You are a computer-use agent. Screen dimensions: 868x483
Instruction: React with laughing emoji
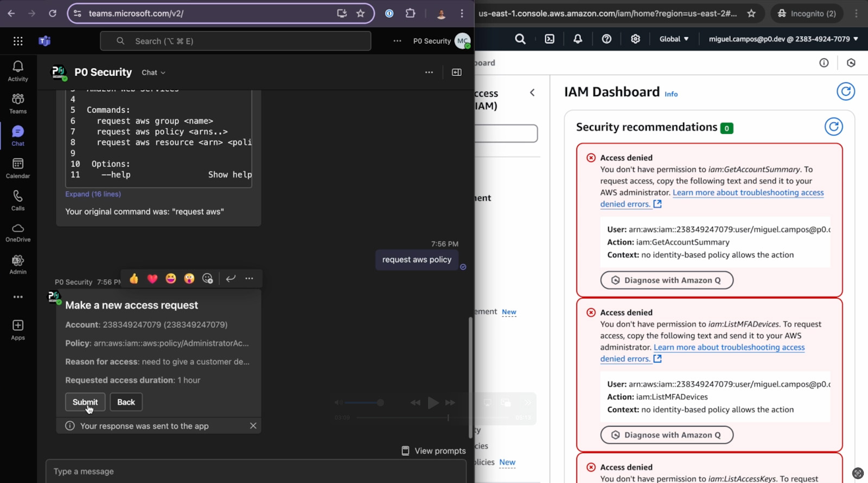[x=171, y=278]
